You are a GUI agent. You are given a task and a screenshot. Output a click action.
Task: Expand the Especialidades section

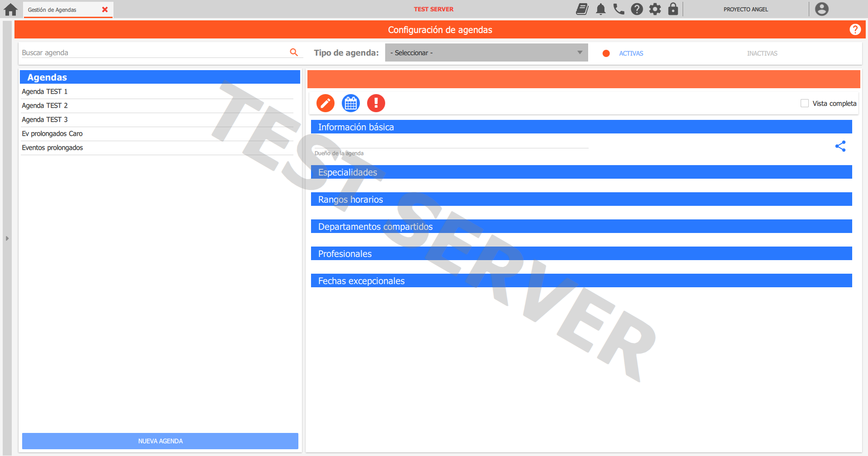581,172
